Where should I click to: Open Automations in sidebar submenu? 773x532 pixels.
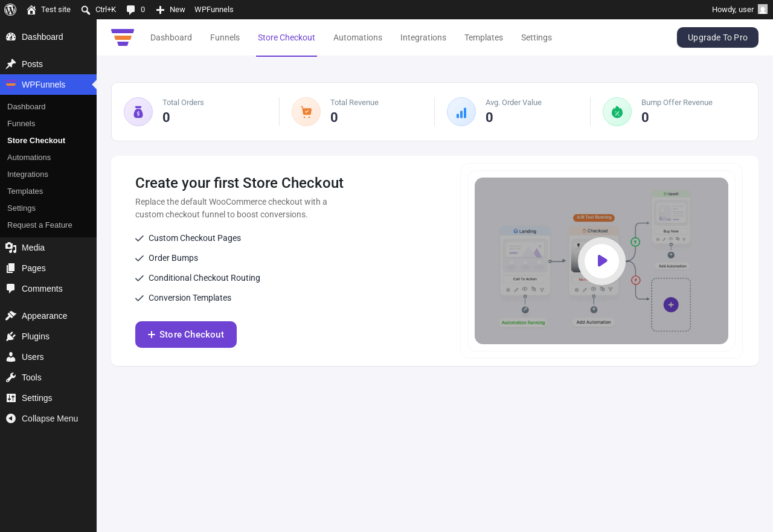coord(29,158)
